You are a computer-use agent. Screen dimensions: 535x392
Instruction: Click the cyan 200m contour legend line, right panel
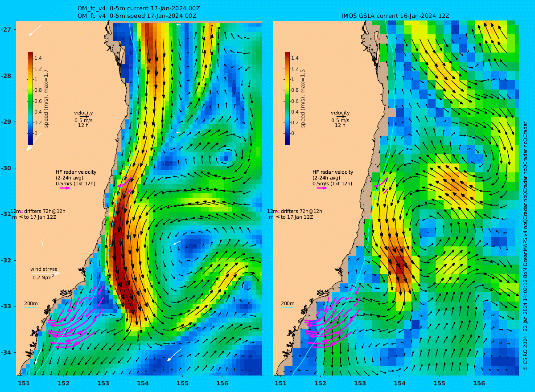(287, 307)
